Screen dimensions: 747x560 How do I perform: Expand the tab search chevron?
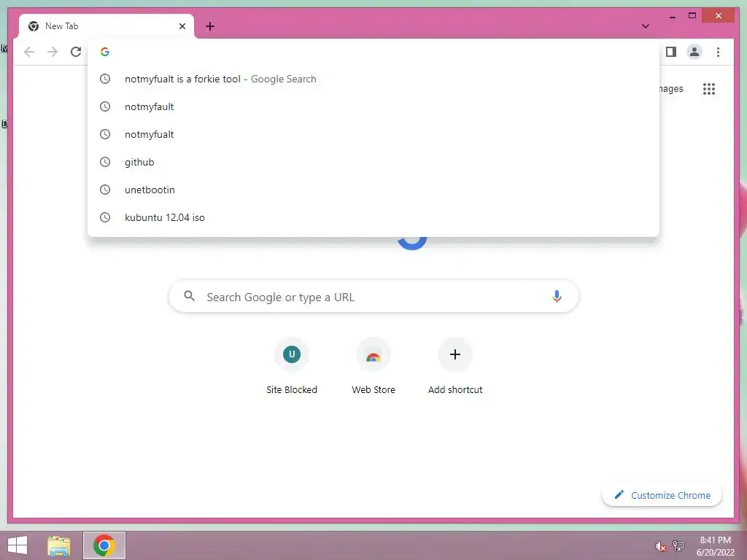tap(645, 26)
